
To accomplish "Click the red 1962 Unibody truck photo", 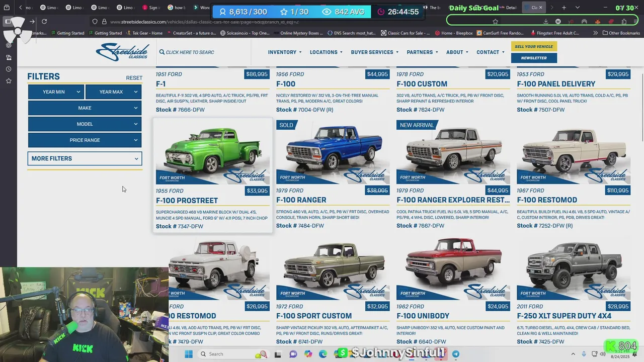I will [453, 268].
